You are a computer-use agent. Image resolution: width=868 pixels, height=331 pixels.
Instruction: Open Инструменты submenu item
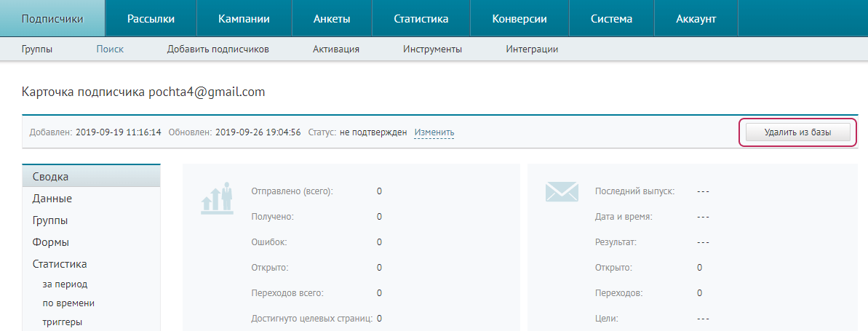tap(432, 49)
